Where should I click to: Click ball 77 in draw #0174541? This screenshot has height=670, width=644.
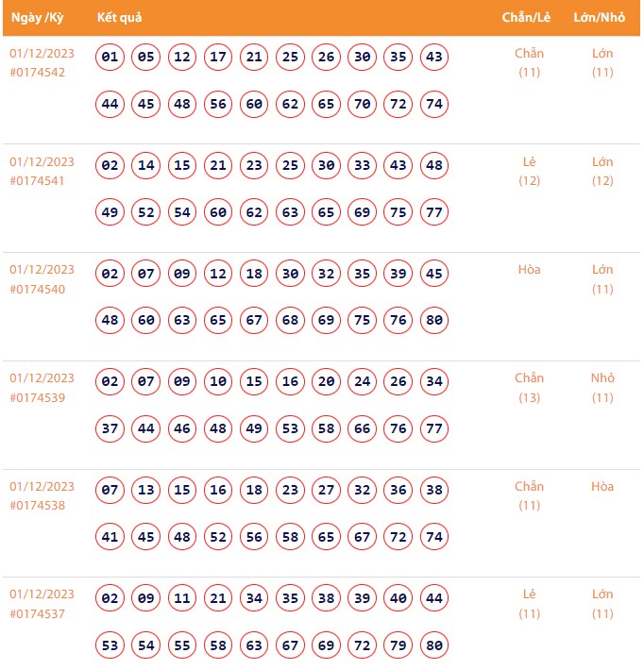434,212
